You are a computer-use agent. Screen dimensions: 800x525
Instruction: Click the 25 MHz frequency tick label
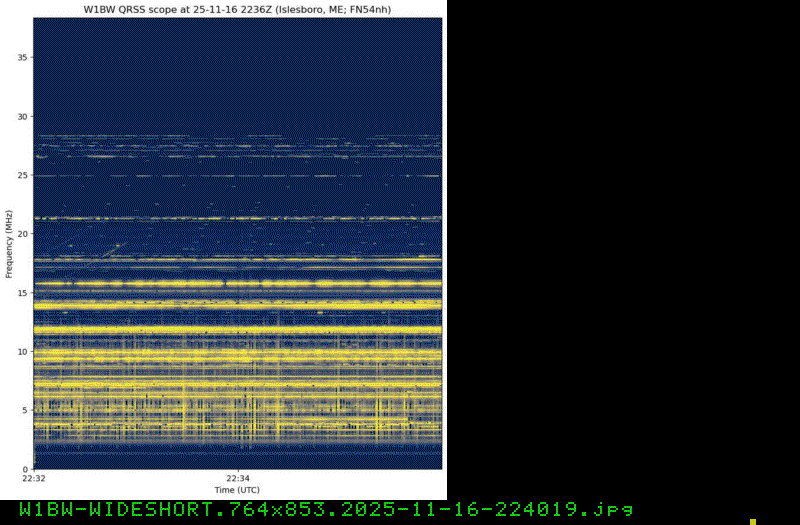pos(21,175)
